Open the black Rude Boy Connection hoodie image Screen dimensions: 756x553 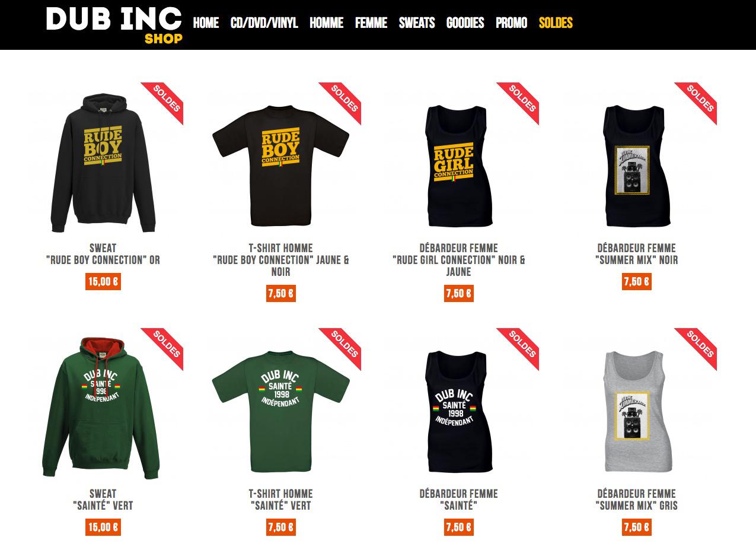[x=103, y=162]
